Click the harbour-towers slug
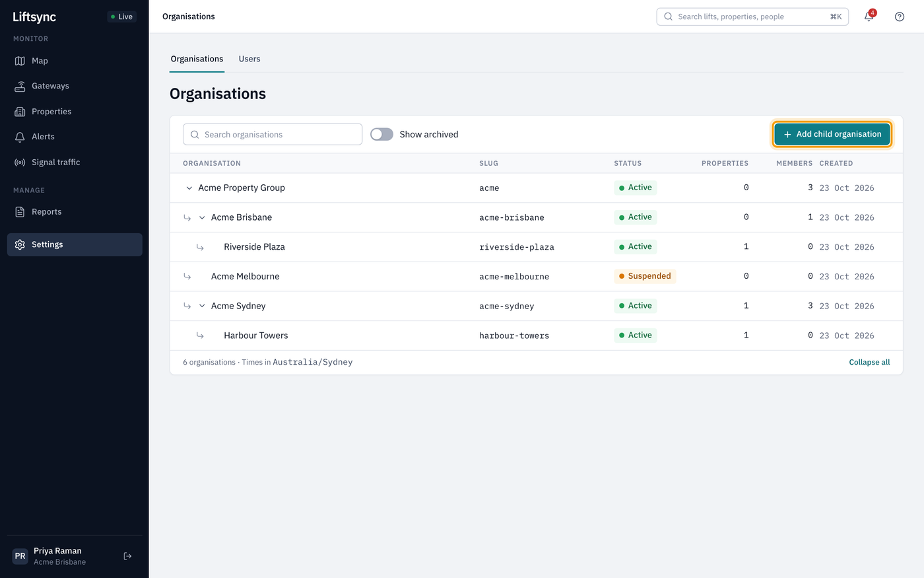The width and height of the screenshot is (924, 578). click(514, 336)
